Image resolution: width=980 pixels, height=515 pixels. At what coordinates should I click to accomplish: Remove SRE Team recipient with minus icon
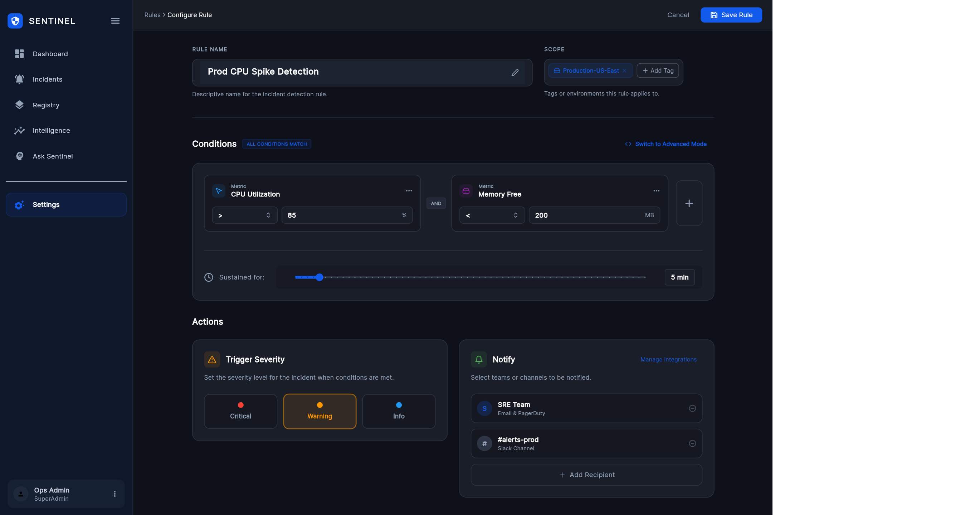(692, 408)
